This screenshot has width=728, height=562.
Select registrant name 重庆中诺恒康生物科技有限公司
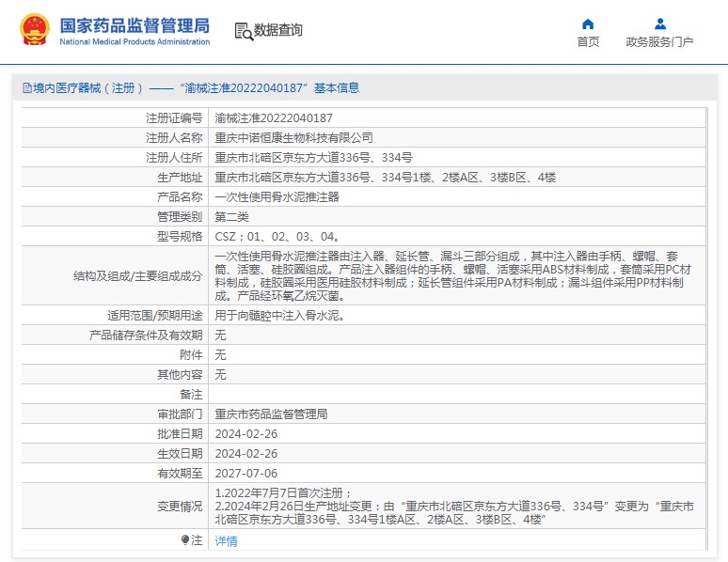pos(293,138)
